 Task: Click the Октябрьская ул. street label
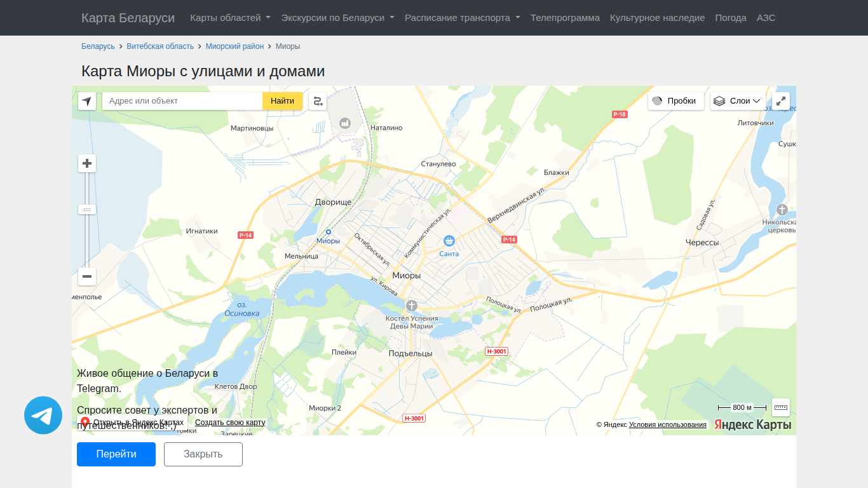click(372, 249)
